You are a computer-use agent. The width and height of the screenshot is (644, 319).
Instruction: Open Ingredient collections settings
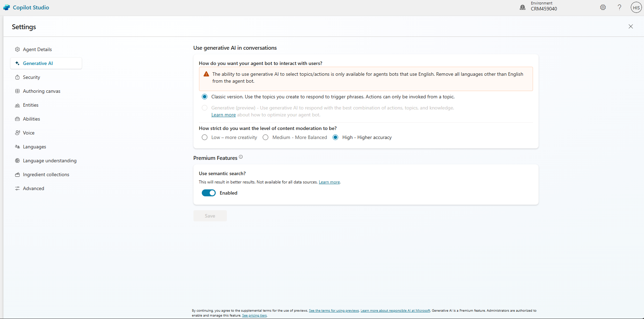coord(46,174)
